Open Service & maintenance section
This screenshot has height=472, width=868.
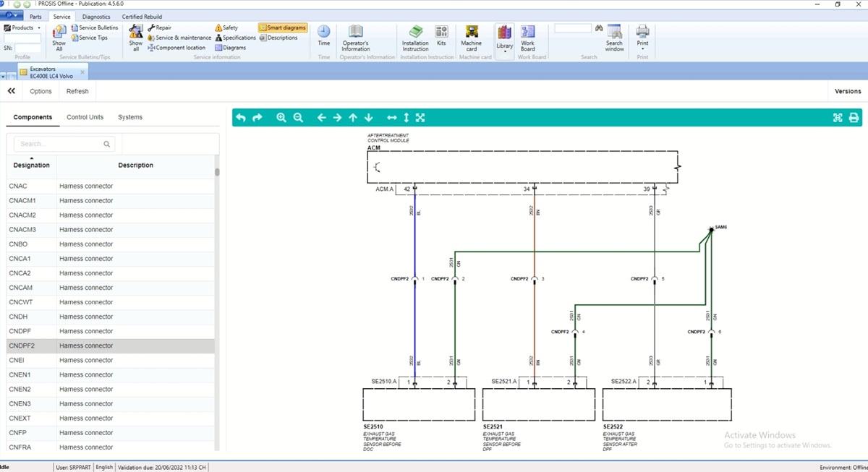(179, 38)
